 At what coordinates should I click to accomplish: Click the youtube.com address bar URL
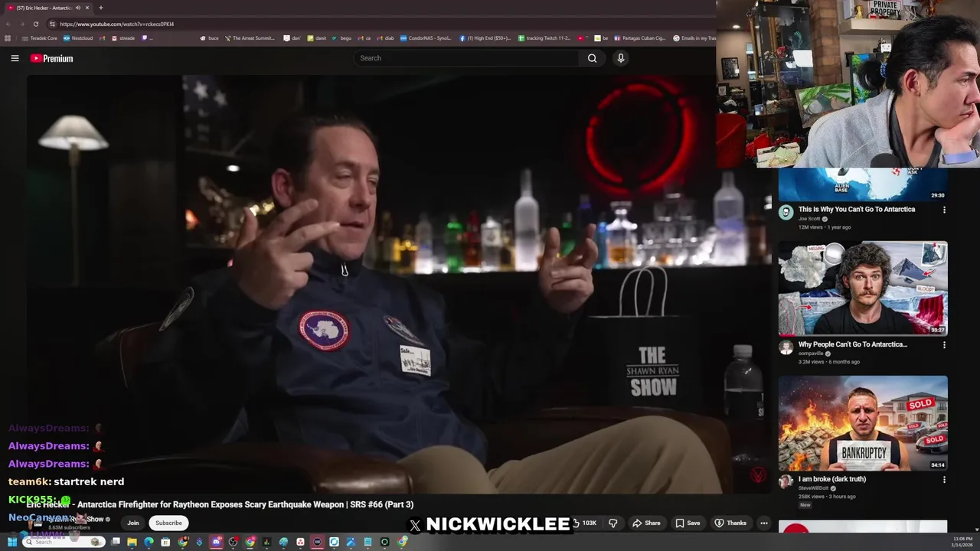(116, 24)
